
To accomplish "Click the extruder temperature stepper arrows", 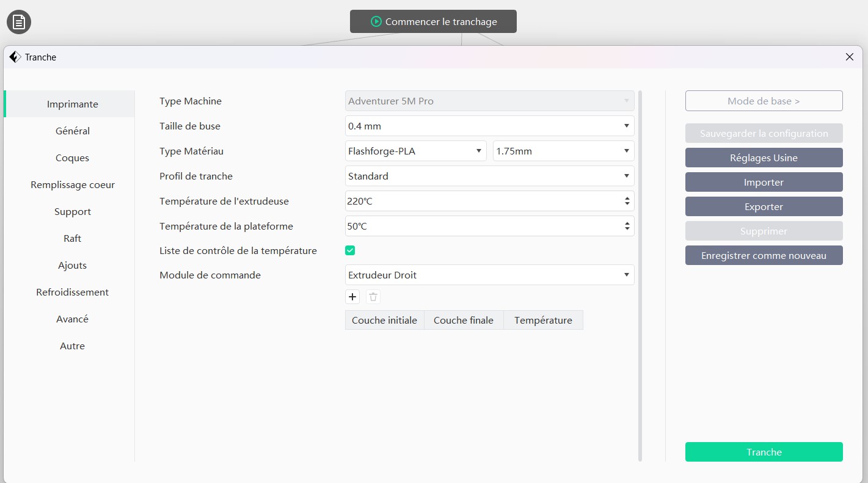I will [627, 202].
